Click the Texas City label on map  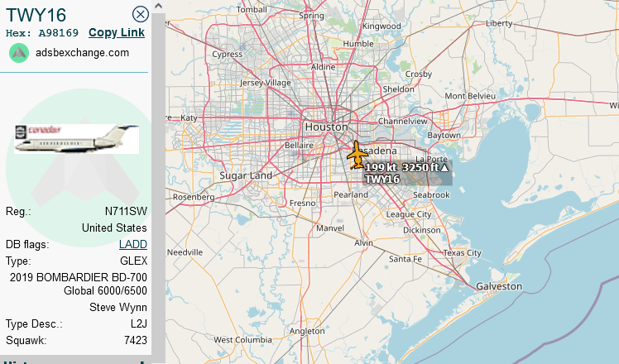click(x=463, y=252)
